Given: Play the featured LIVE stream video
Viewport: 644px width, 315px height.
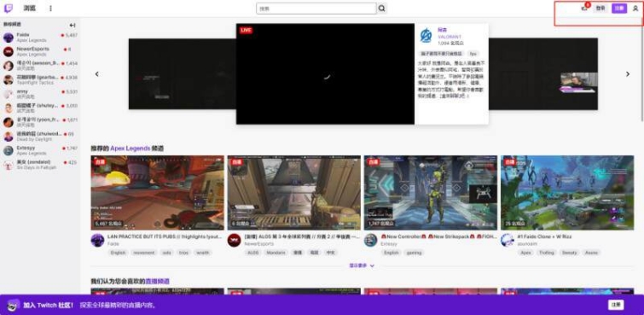Looking at the screenshot, I should click(325, 74).
